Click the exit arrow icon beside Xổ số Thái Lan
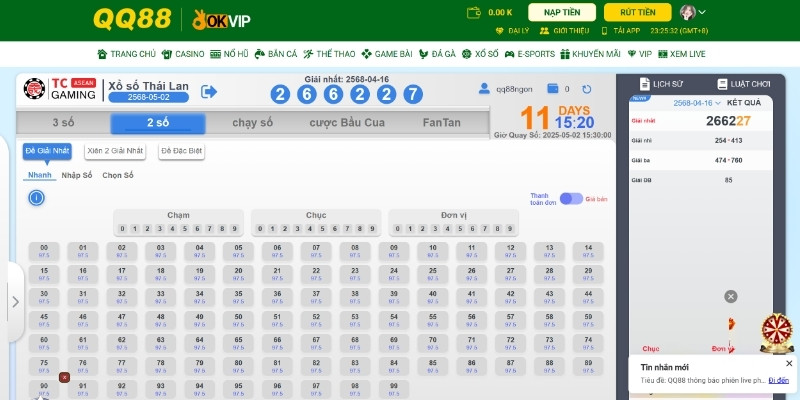800x400 pixels. (x=209, y=92)
